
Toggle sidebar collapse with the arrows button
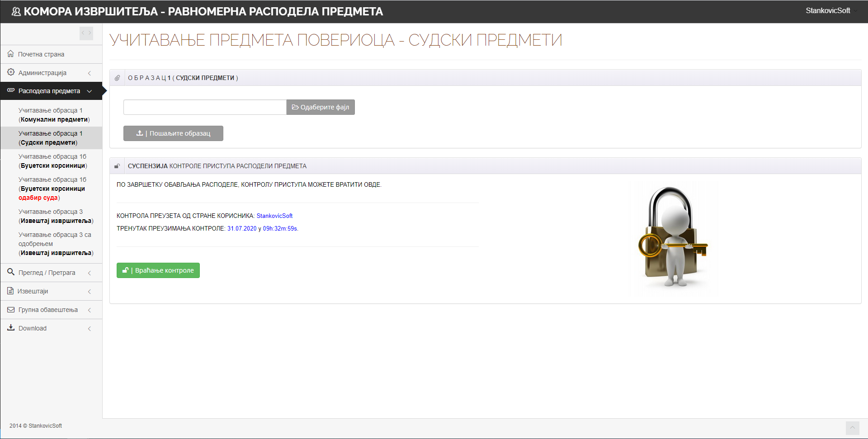pyautogui.click(x=86, y=33)
